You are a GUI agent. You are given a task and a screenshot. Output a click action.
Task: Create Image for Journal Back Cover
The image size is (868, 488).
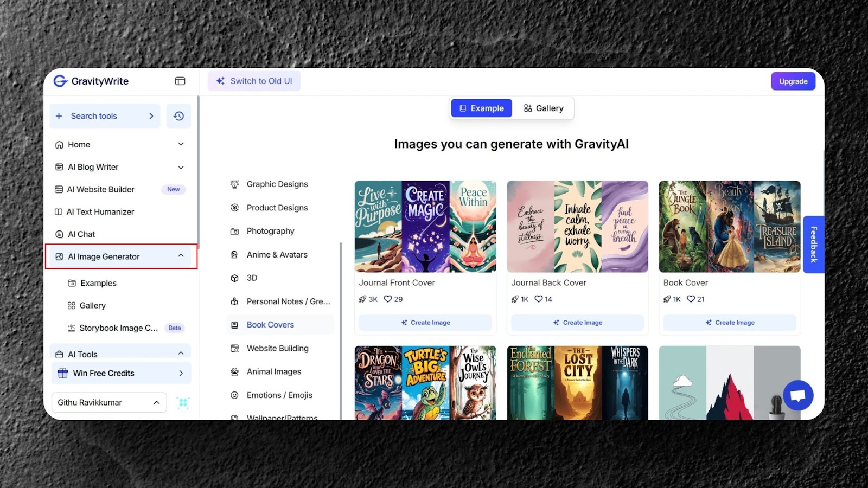pyautogui.click(x=578, y=323)
